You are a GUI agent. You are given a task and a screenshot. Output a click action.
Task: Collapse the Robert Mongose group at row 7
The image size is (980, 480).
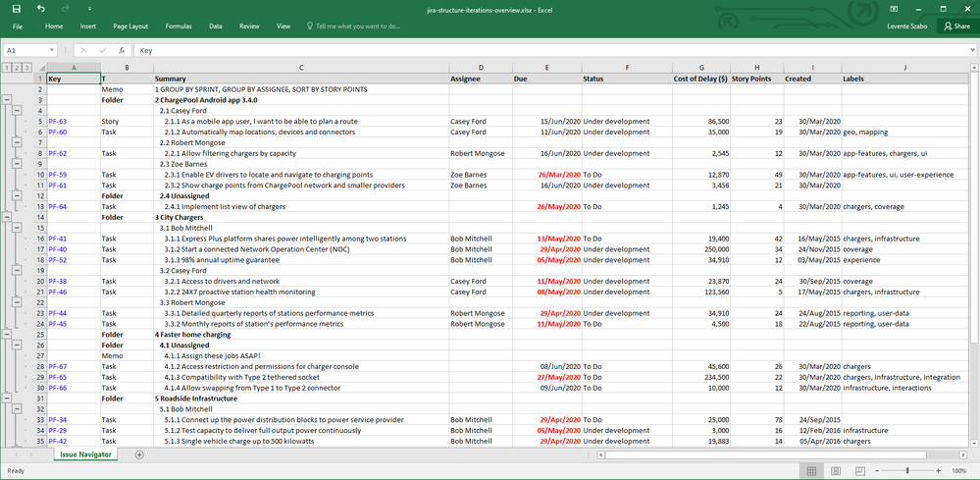(17, 142)
